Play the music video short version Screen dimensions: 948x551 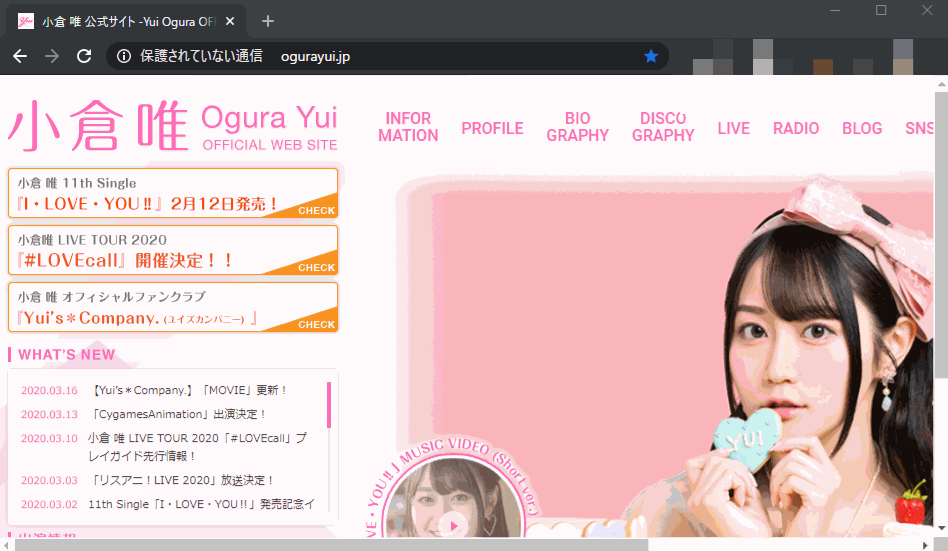click(453, 526)
